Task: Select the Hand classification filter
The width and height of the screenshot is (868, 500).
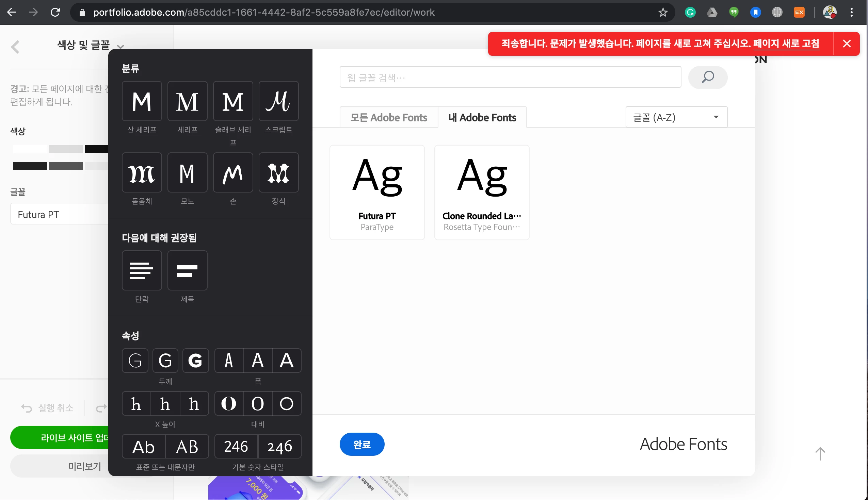Action: click(233, 173)
